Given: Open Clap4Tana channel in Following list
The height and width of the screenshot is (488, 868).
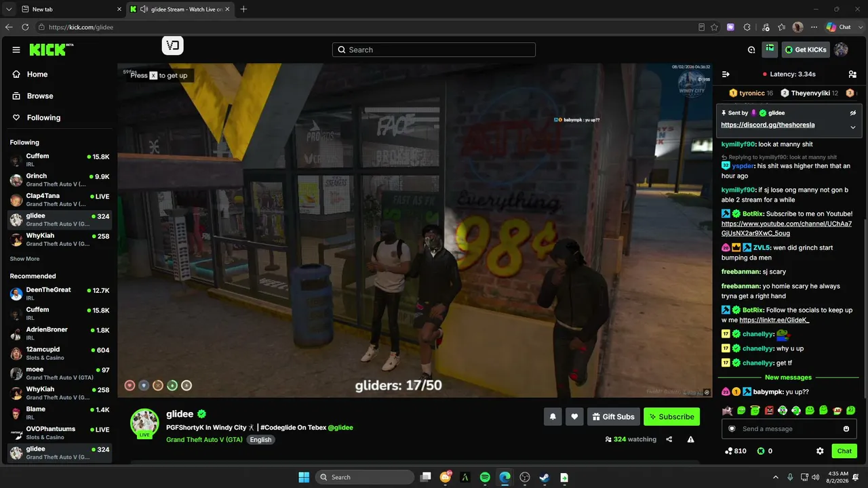Looking at the screenshot, I should coord(60,200).
